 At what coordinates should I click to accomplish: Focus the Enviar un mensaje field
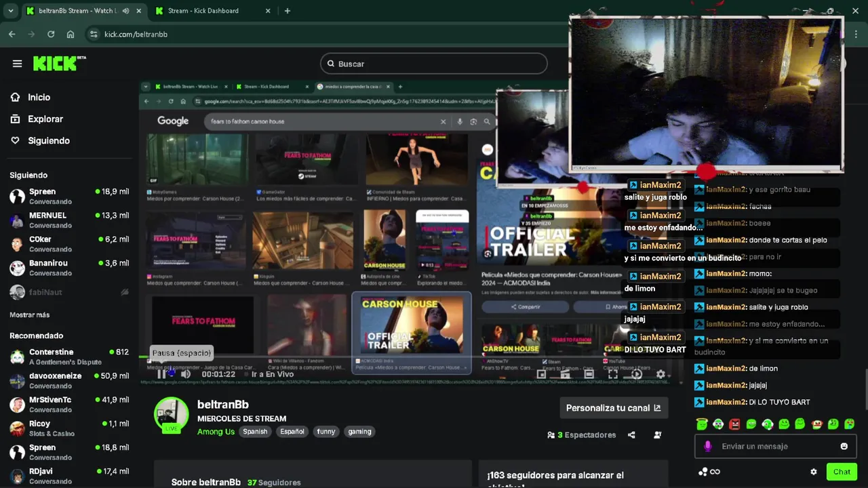pyautogui.click(x=776, y=446)
